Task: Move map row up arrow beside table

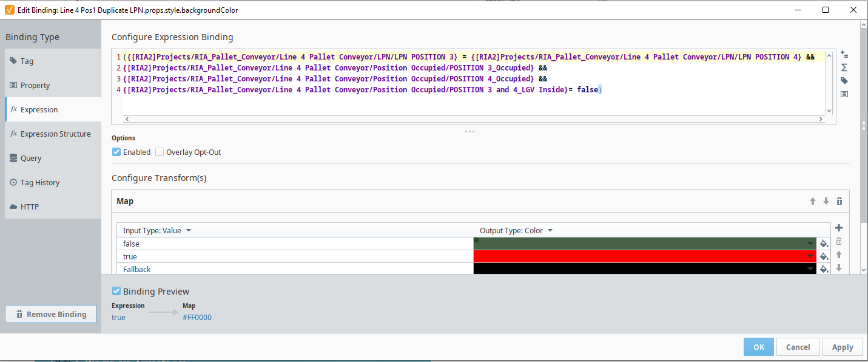Action: (839, 254)
